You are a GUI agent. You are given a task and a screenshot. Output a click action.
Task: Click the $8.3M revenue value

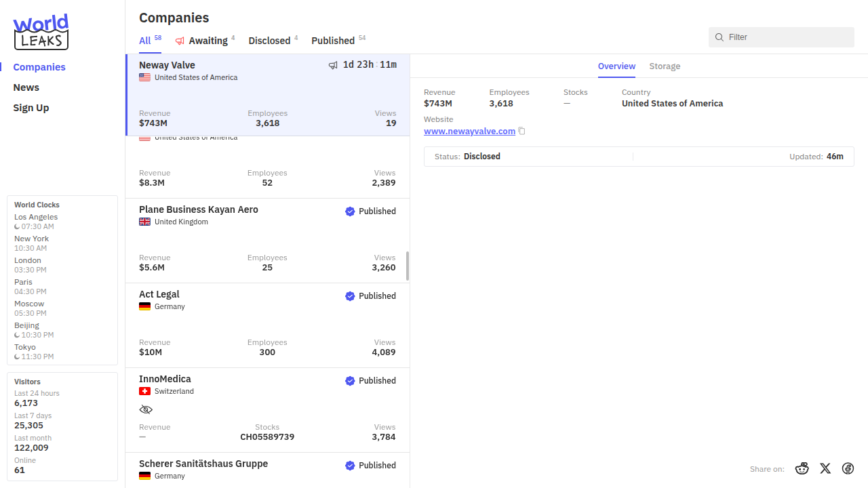click(x=152, y=183)
